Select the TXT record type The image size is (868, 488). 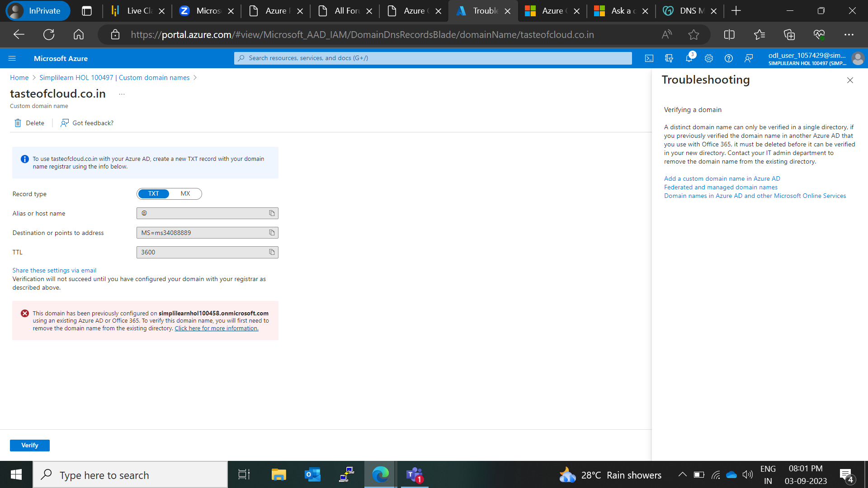tap(153, 193)
